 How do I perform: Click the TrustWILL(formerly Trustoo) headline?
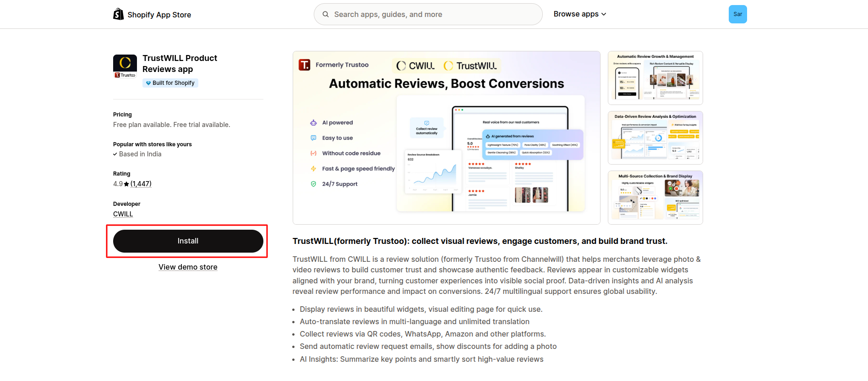(x=480, y=241)
